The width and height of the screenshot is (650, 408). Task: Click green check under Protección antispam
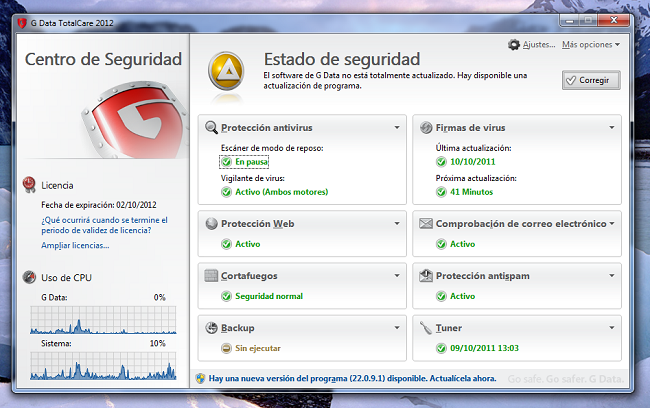pos(441,296)
